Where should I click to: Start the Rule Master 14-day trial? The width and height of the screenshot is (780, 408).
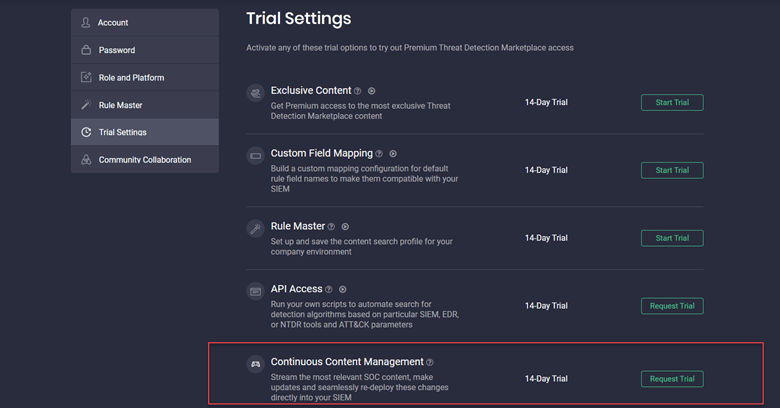point(672,238)
